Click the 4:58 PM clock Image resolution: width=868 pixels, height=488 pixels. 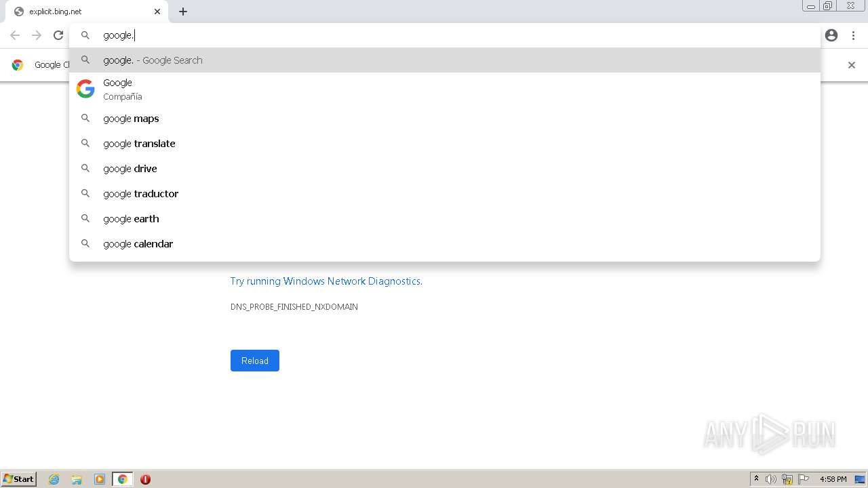tap(833, 479)
